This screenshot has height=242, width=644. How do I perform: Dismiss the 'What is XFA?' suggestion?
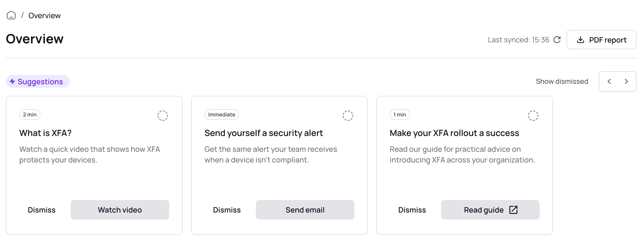pyautogui.click(x=42, y=210)
